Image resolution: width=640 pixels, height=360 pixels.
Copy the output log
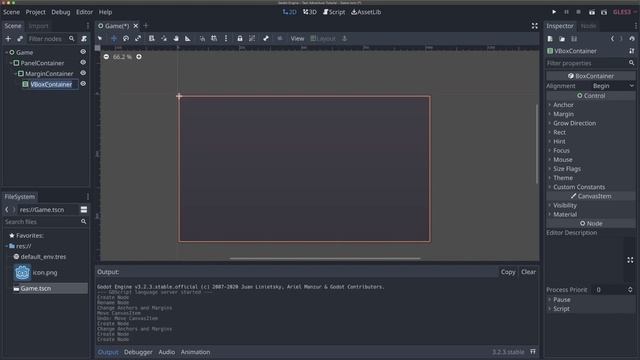point(508,272)
